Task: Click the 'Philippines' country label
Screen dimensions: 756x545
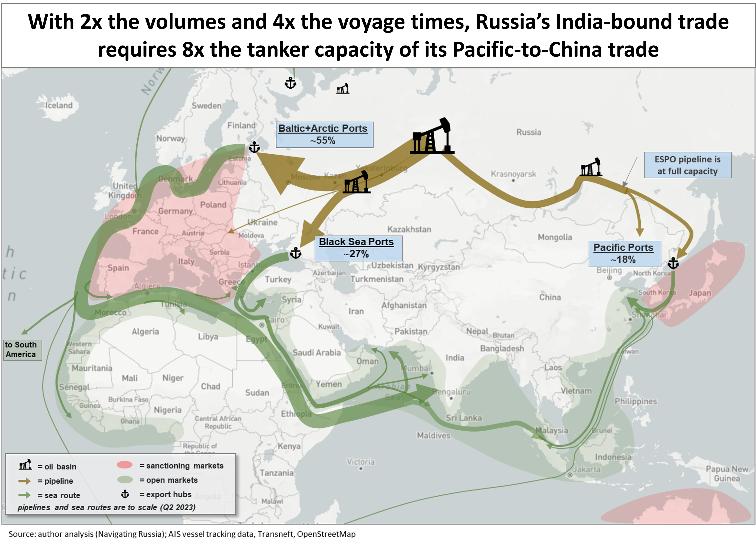Action: pyautogui.click(x=636, y=401)
